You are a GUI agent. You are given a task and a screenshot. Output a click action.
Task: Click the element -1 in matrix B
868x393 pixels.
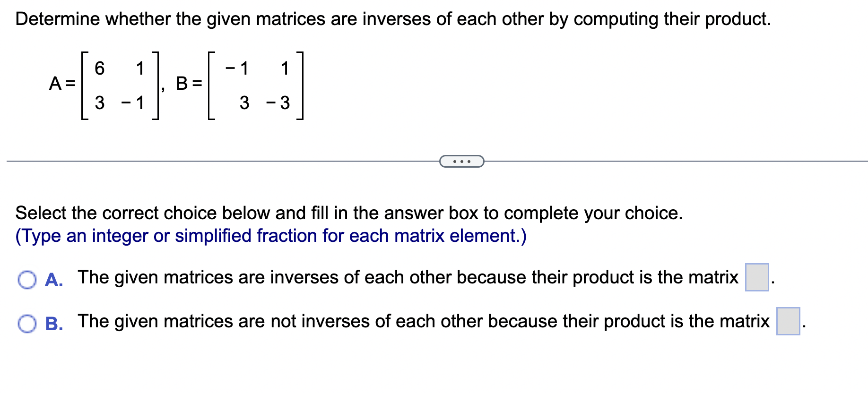236,68
